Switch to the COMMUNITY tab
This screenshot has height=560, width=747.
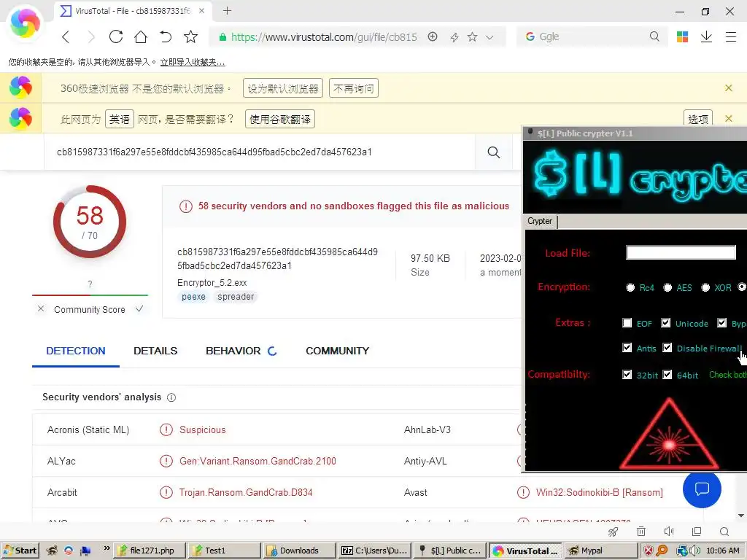[x=337, y=351]
